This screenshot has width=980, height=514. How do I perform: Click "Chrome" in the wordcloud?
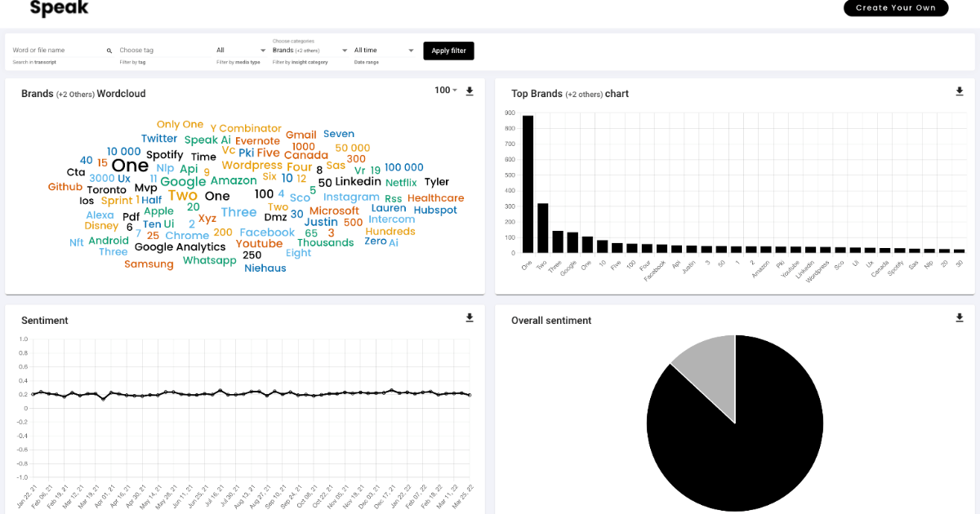(187, 236)
